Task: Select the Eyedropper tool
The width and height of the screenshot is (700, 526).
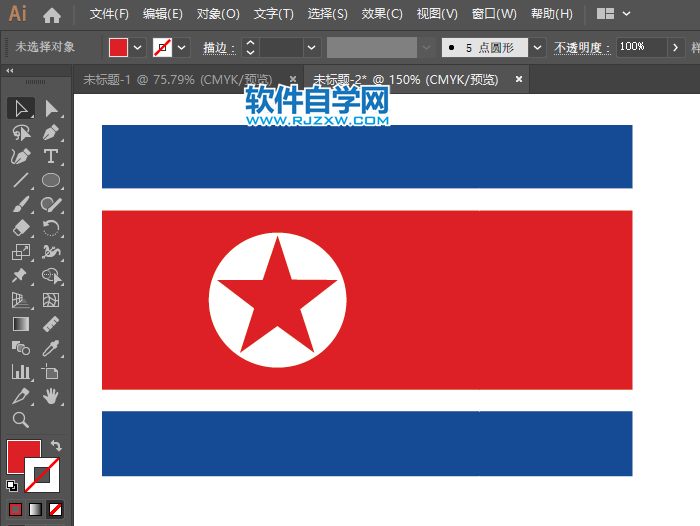Action: click(51, 348)
